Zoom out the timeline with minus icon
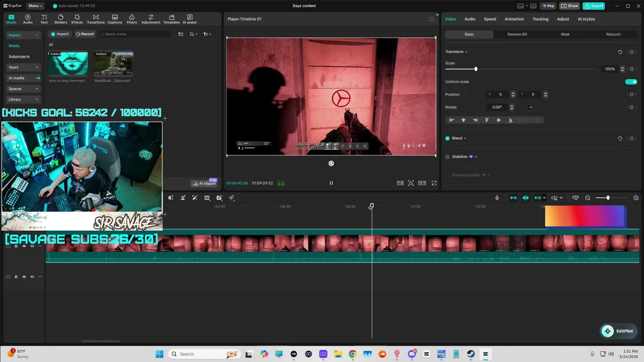Screen dimensions: 644x362 (588, 198)
